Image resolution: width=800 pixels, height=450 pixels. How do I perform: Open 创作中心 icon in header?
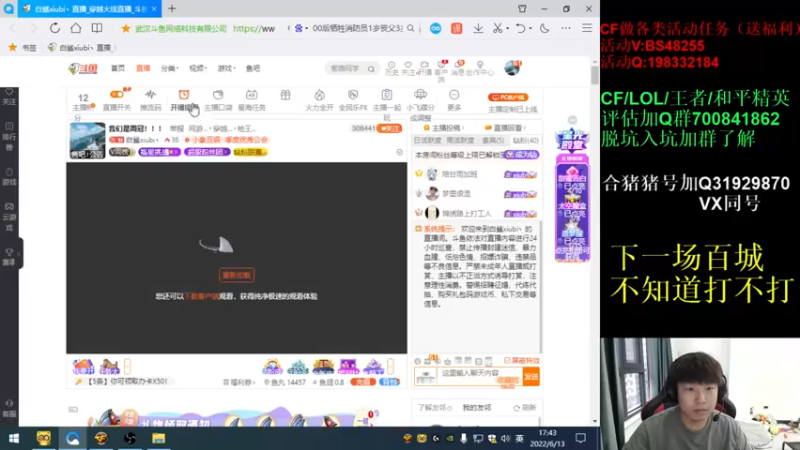coord(480,68)
